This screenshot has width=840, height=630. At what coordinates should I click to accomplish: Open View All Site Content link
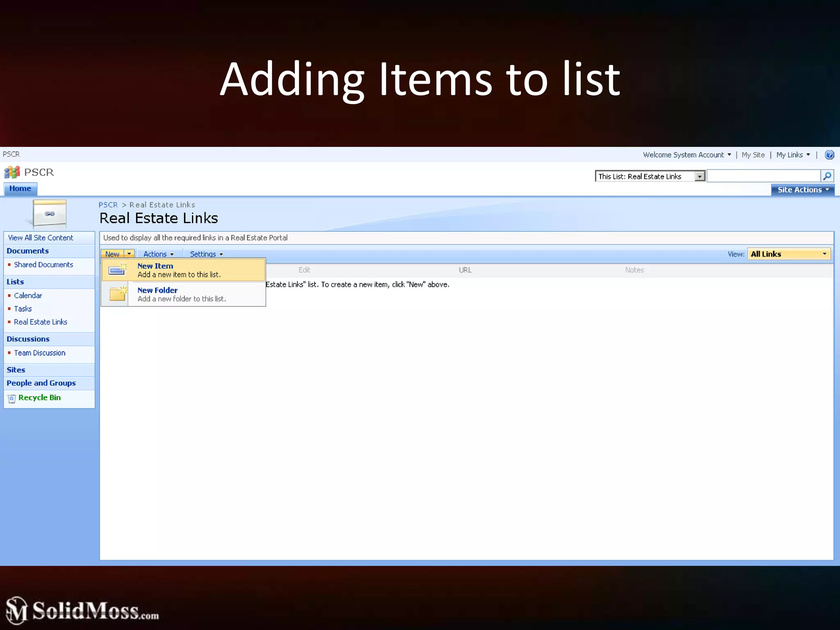pyautogui.click(x=40, y=238)
